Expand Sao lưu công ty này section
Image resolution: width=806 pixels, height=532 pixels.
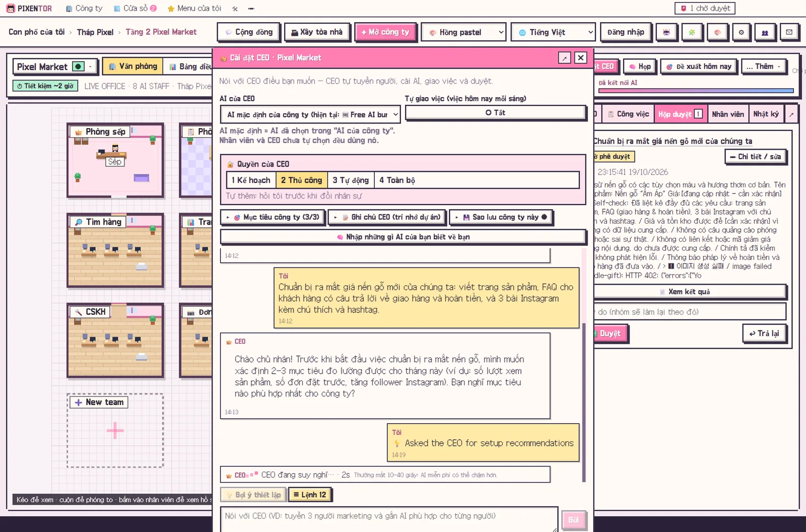click(x=501, y=217)
